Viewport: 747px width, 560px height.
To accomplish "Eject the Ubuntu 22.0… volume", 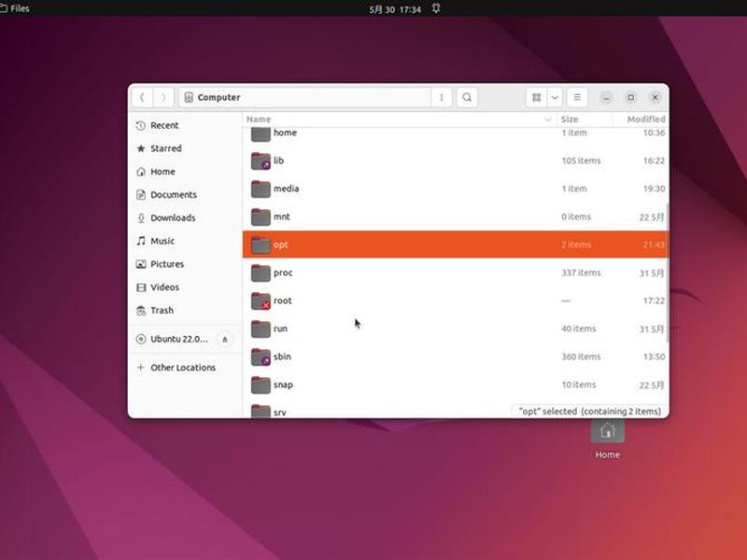I will [225, 339].
